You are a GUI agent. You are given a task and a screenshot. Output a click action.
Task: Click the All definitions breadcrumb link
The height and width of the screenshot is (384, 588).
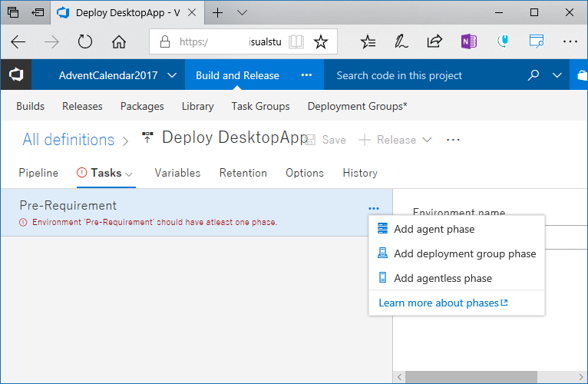pyautogui.click(x=68, y=140)
